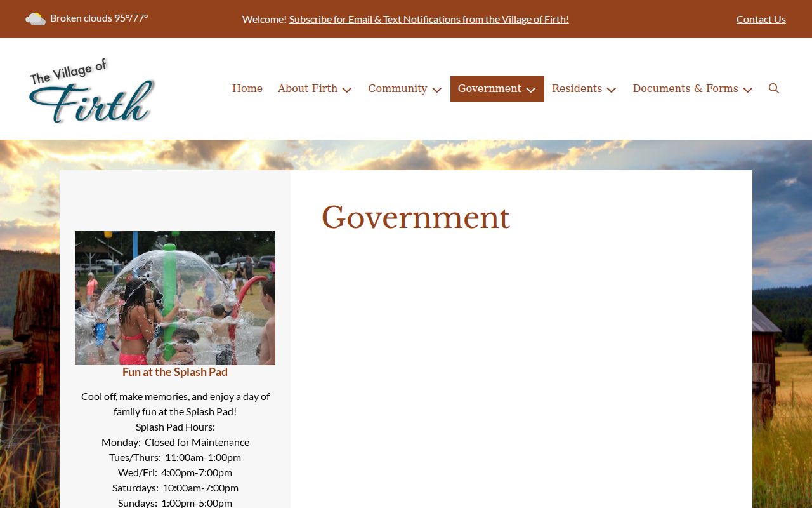The height and width of the screenshot is (508, 812).
Task: Expand the Residents dropdown chevron
Action: coord(612,90)
